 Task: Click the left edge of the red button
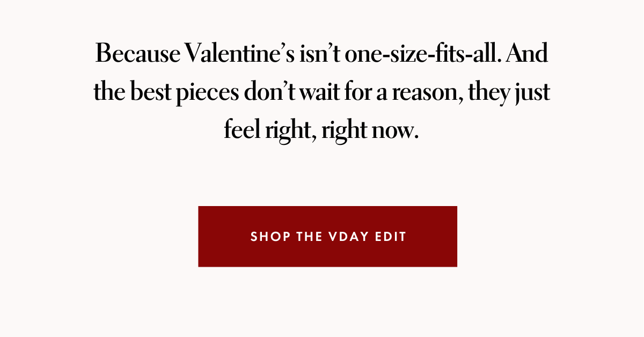tap(201, 236)
